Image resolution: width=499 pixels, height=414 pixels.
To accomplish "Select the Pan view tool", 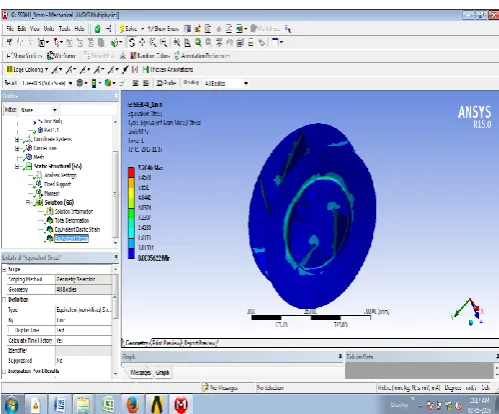I will pyautogui.click(x=142, y=42).
